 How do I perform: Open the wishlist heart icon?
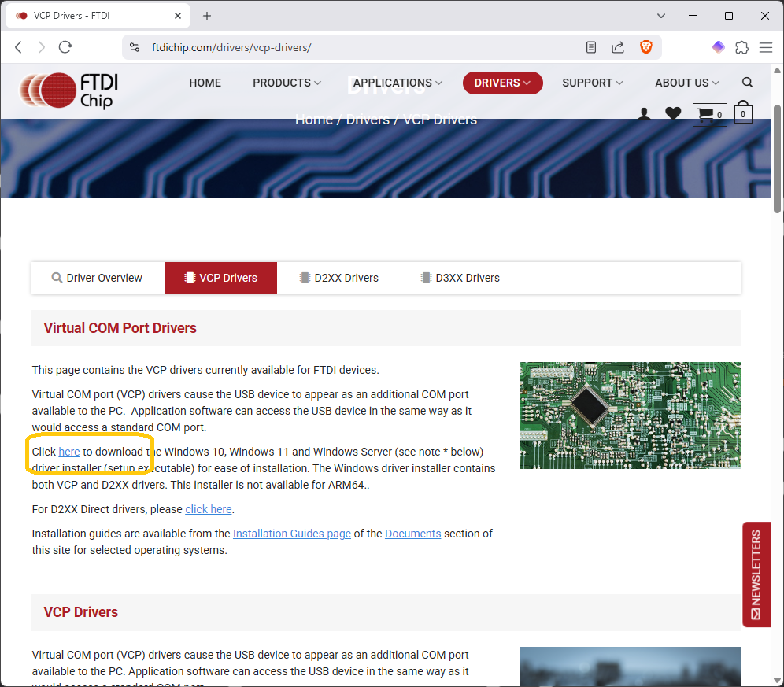click(673, 113)
